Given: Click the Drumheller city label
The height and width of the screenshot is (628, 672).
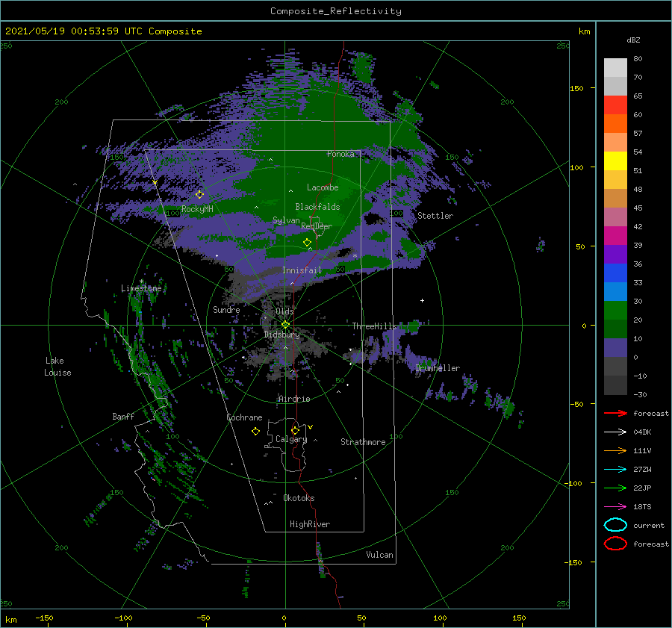Looking at the screenshot, I should tap(438, 368).
